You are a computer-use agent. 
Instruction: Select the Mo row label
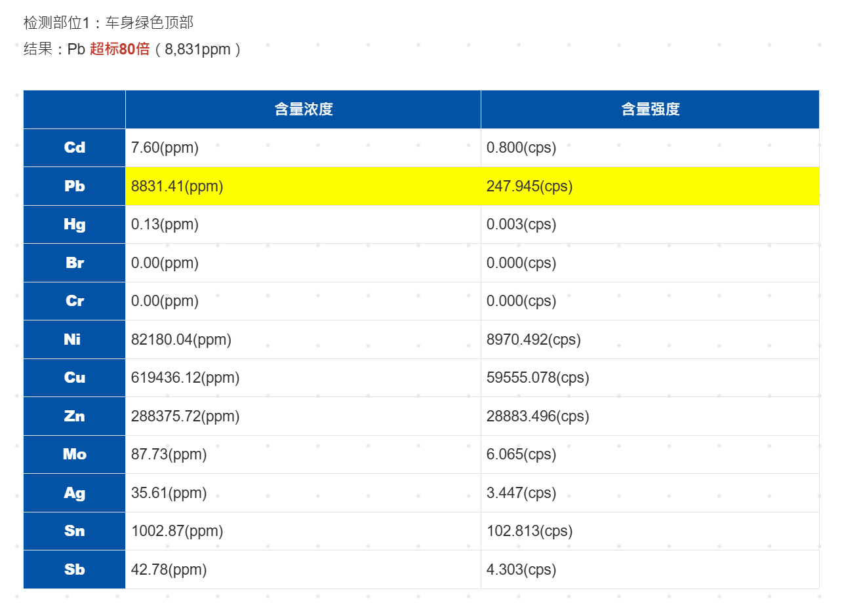75,454
